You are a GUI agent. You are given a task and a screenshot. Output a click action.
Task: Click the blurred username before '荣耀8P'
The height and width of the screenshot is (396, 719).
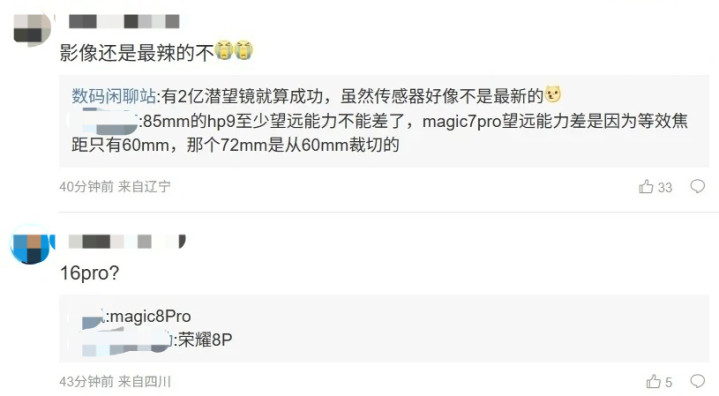coord(127,343)
